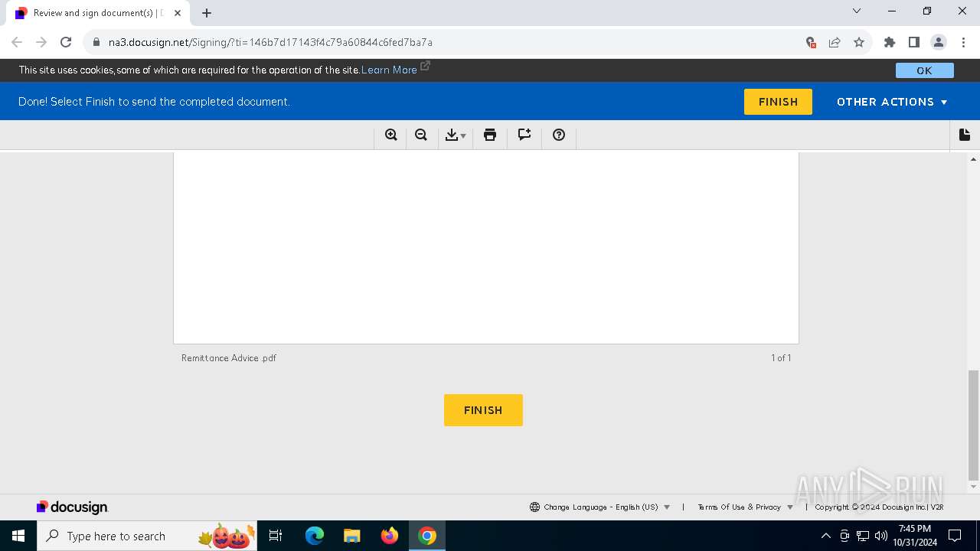This screenshot has height=551, width=980.
Task: Open File Explorer from taskbar
Action: pyautogui.click(x=351, y=536)
